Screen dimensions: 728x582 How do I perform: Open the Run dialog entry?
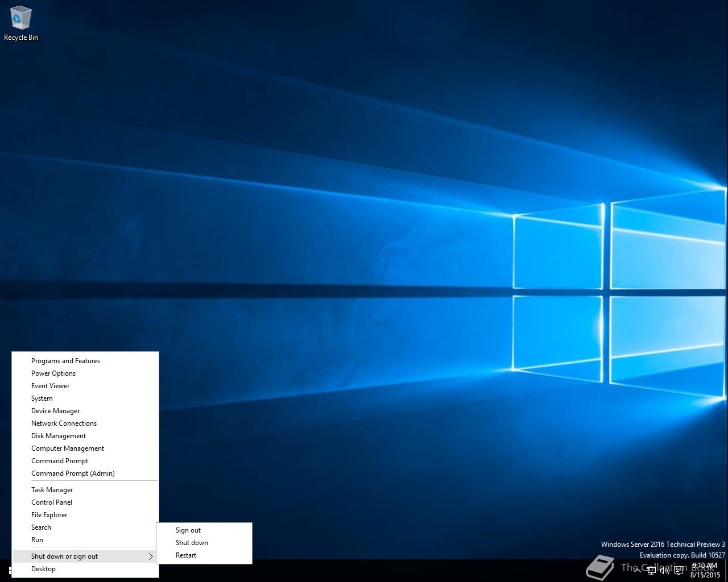click(85, 540)
